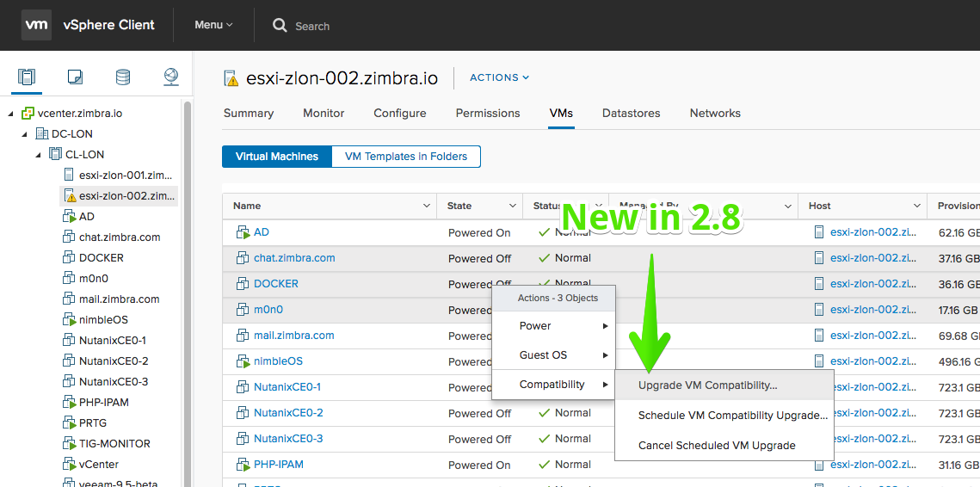Click the AD row VM icon in table
This screenshot has height=487, width=980.
click(243, 232)
